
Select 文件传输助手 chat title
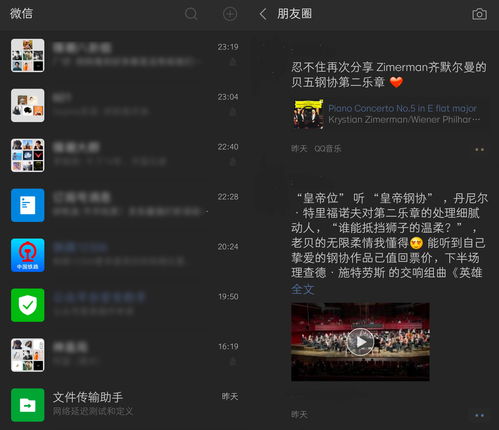[x=88, y=397]
